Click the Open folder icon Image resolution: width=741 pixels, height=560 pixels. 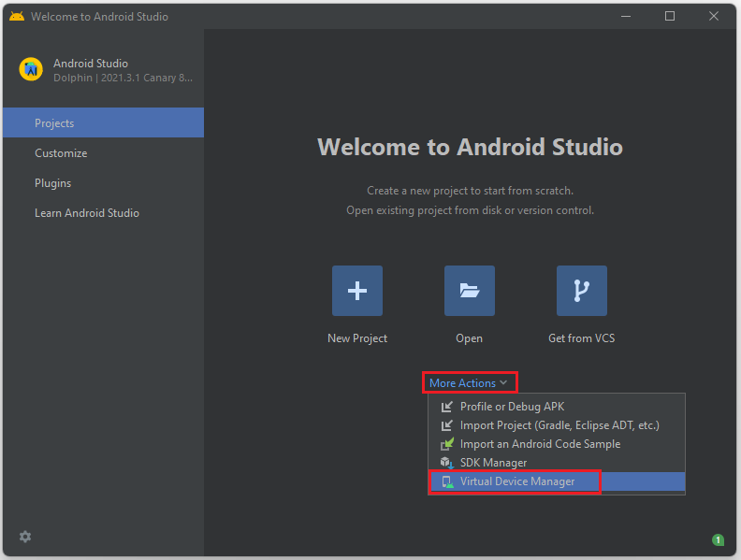pos(470,291)
